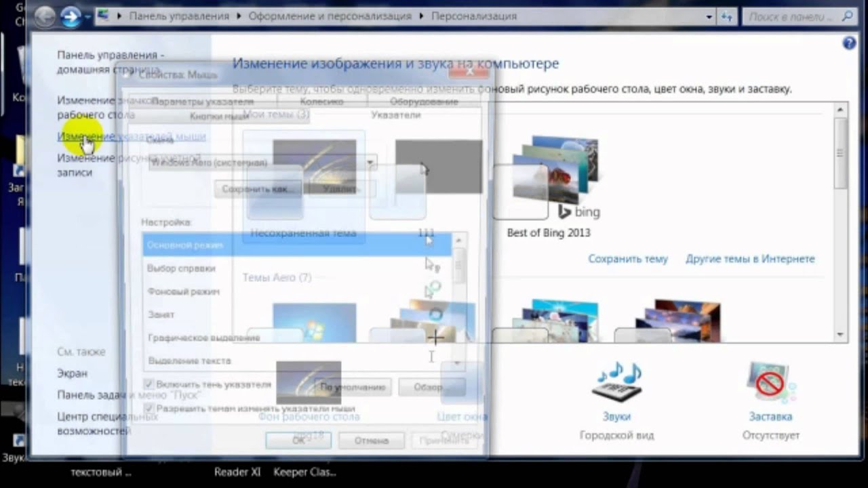Click Отмена in Mouse Properties

372,441
